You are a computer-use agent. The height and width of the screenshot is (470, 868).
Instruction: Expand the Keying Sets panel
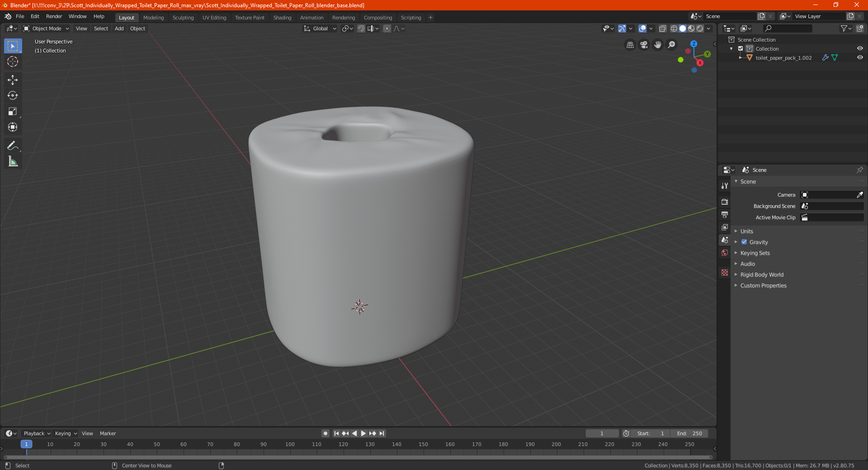point(755,253)
